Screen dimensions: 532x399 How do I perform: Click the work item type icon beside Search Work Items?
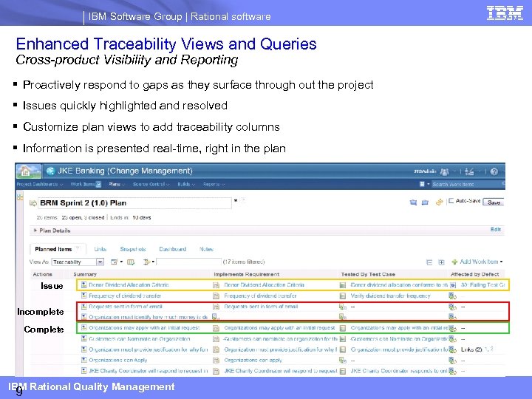point(422,184)
